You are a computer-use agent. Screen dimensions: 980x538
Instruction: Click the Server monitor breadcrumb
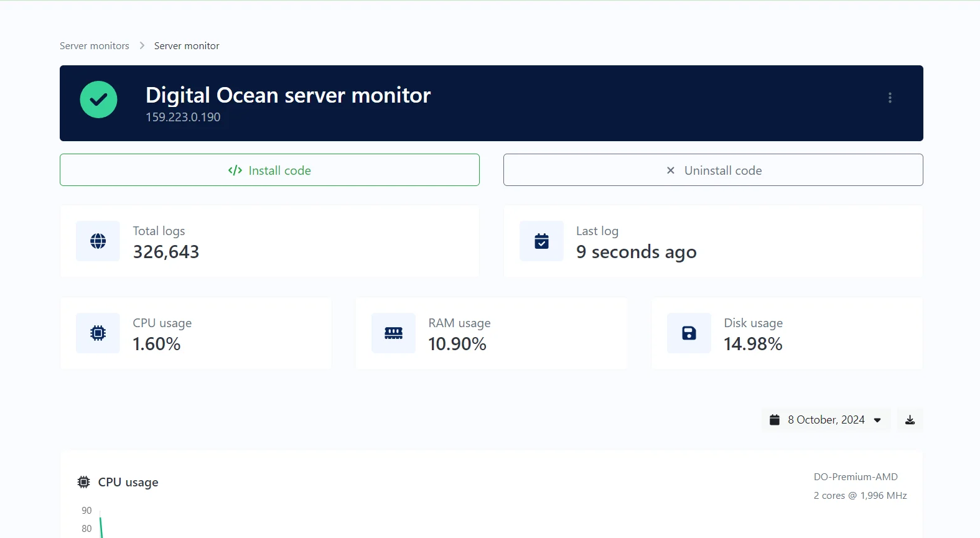(x=187, y=46)
